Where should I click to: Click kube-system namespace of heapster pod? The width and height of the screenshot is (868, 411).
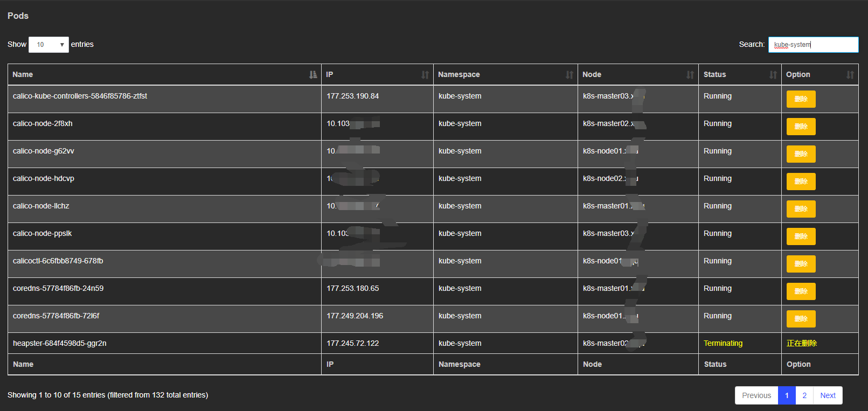[x=460, y=343]
